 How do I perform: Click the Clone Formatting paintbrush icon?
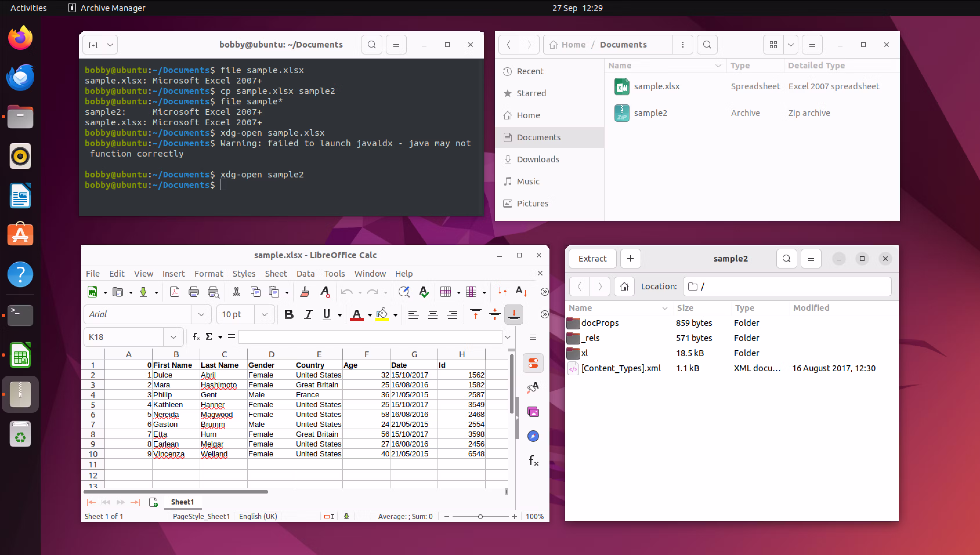pos(304,292)
